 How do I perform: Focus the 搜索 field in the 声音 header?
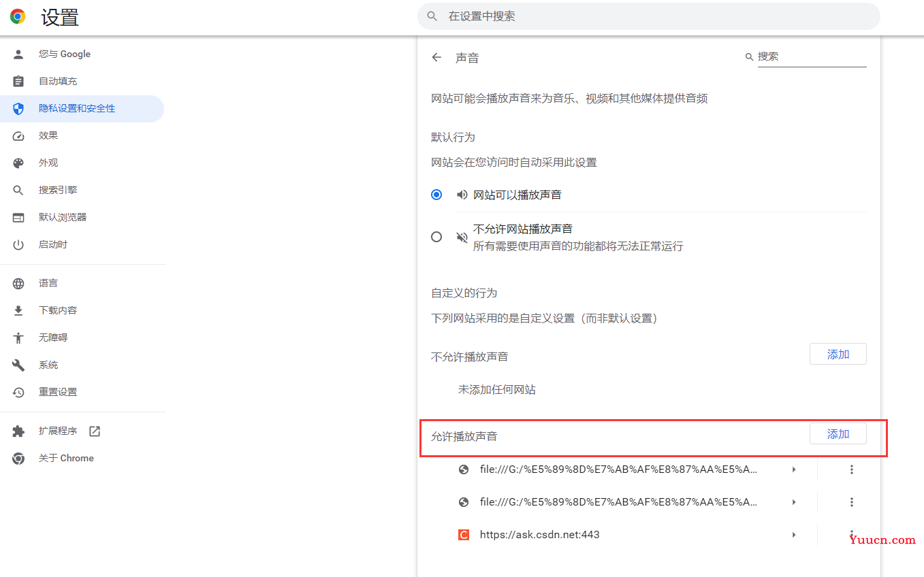pos(812,56)
